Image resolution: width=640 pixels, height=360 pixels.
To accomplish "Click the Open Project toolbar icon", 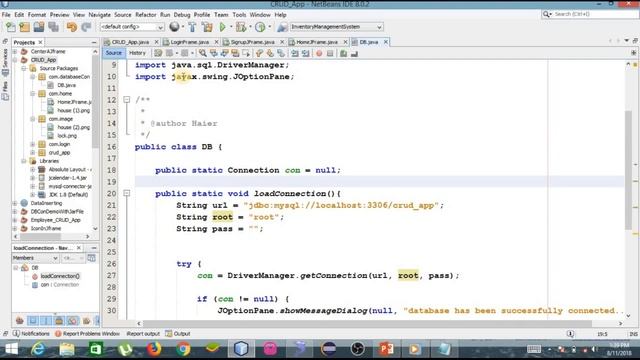I will 39,27.
